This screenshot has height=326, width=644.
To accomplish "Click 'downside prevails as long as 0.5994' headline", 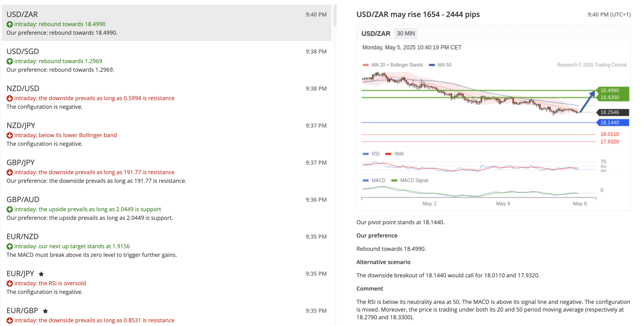I will tap(94, 98).
